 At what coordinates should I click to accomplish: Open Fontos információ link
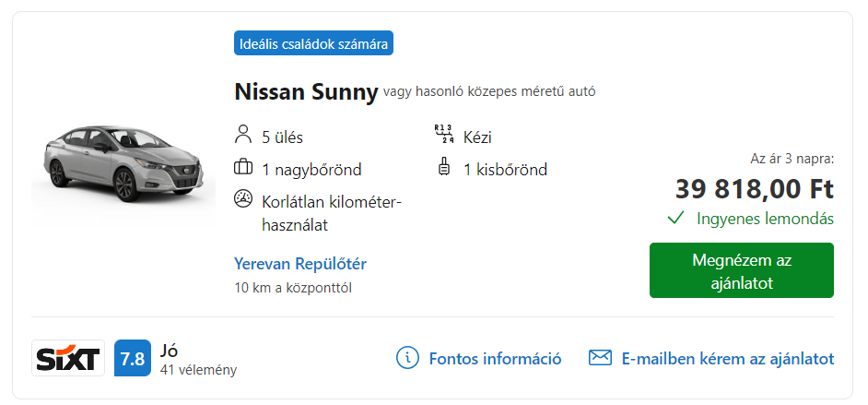click(495, 359)
